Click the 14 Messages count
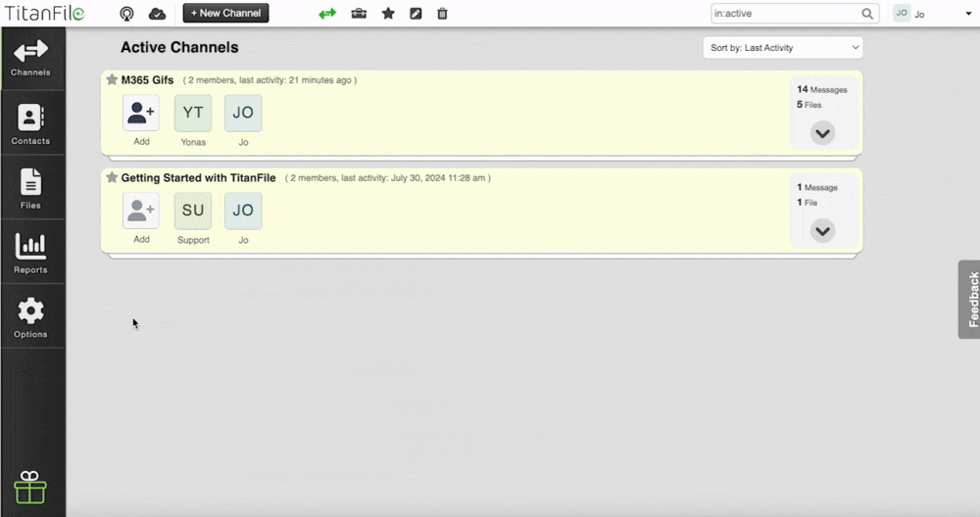The image size is (980, 517). [822, 89]
